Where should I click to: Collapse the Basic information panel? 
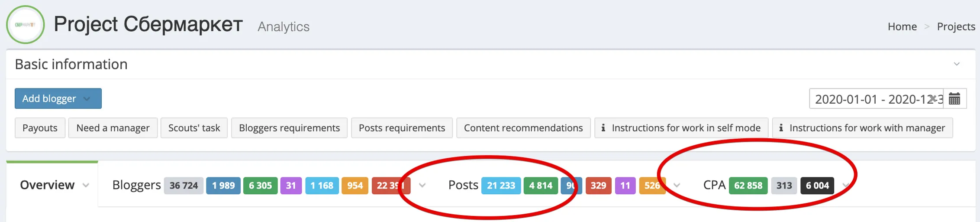tap(957, 64)
